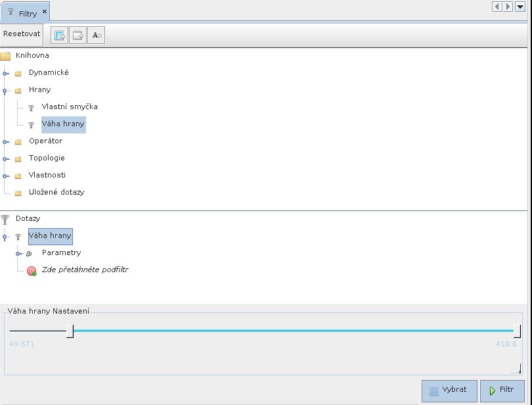
Task: Expand the Topologie folder node
Action: click(x=5, y=159)
